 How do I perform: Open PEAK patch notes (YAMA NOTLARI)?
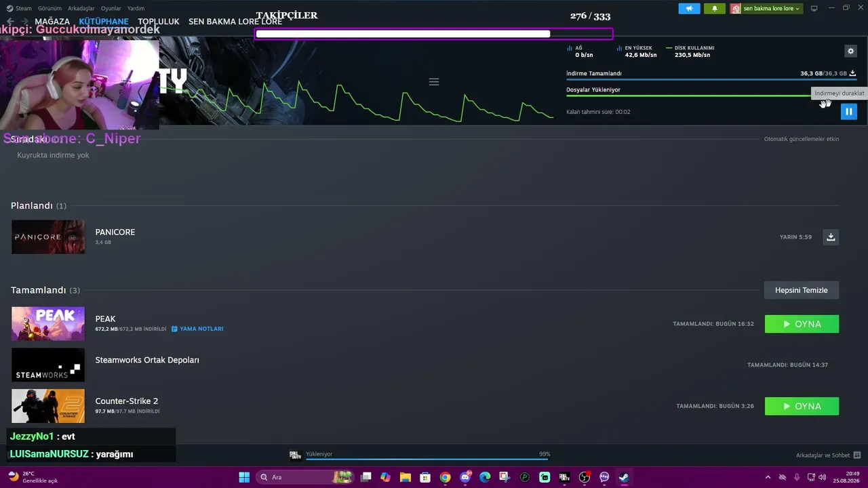coord(197,329)
